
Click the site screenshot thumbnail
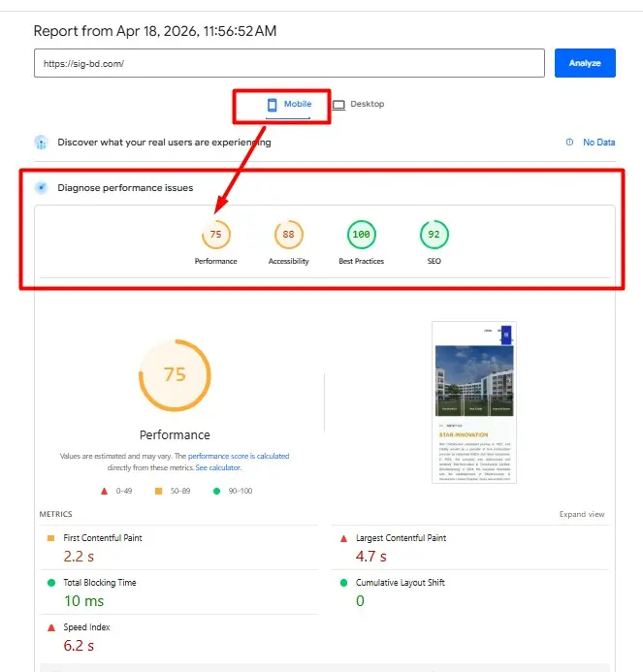[x=474, y=402]
